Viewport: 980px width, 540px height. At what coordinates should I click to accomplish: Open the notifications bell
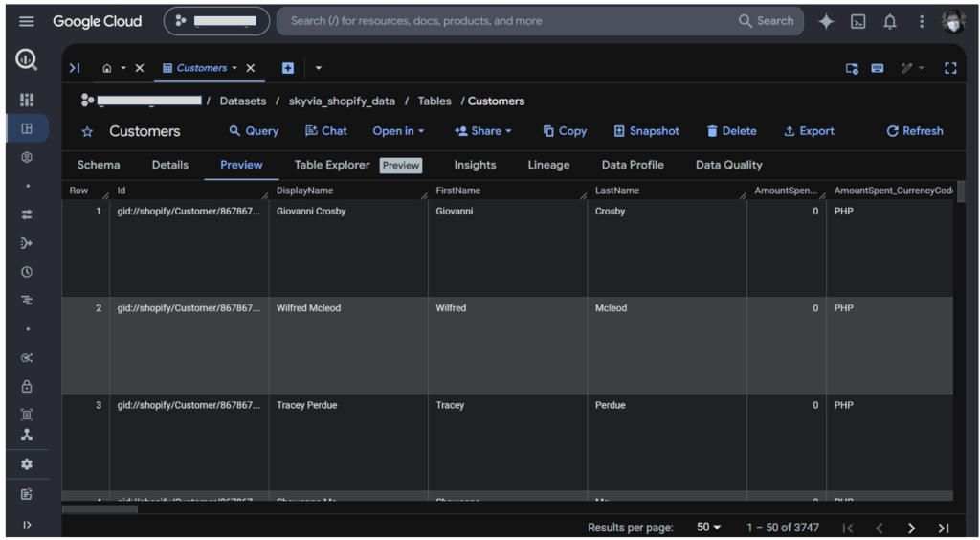click(x=889, y=21)
